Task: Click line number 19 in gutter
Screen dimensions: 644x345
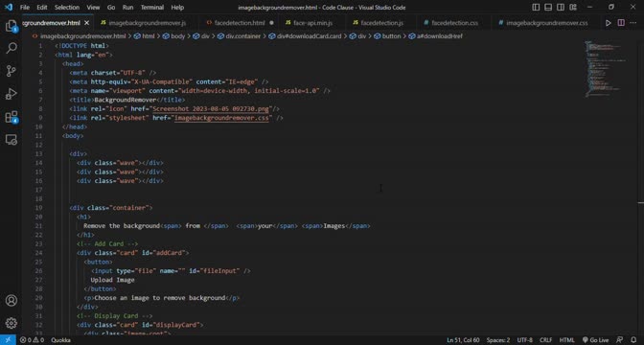Action: [x=39, y=208]
